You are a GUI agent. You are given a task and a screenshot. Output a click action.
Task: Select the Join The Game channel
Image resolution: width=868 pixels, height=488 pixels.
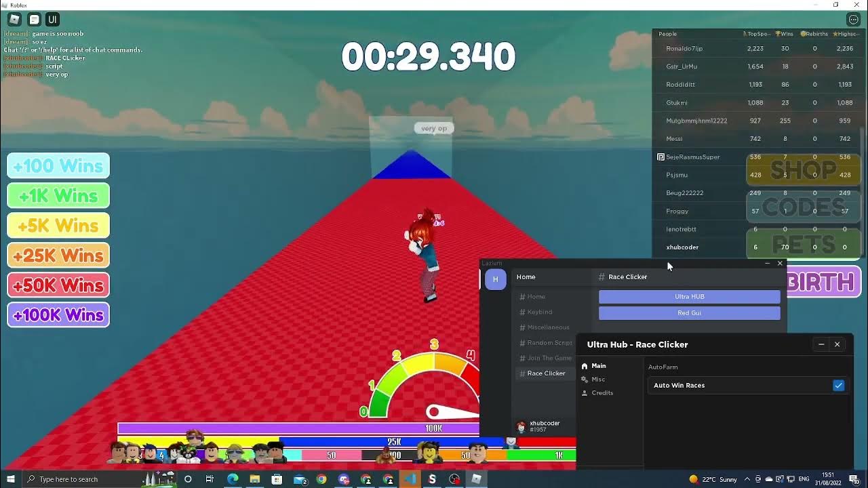(545, 358)
